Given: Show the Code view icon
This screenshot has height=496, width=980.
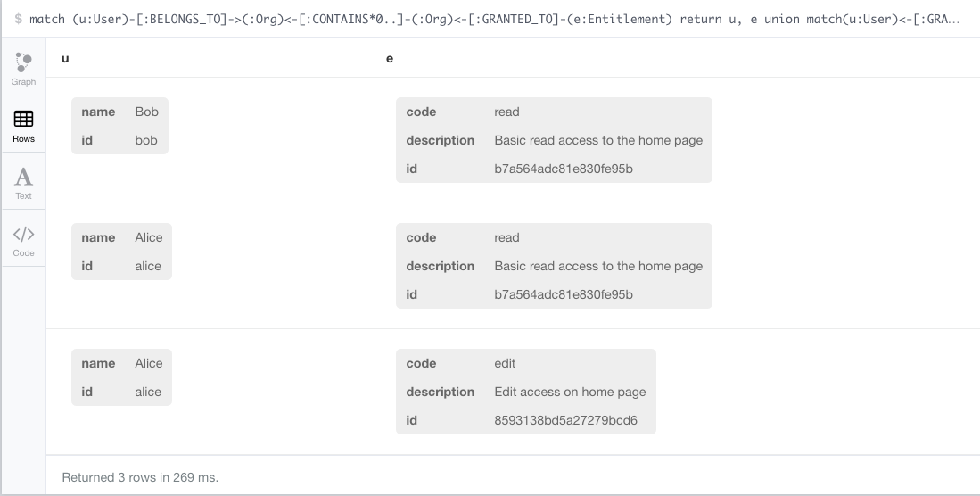Looking at the screenshot, I should click(x=23, y=240).
